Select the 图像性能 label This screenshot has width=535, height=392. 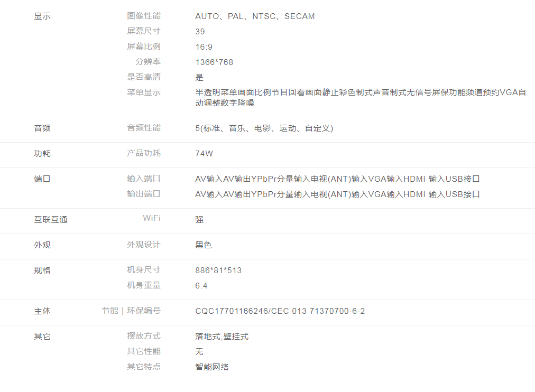143,16
